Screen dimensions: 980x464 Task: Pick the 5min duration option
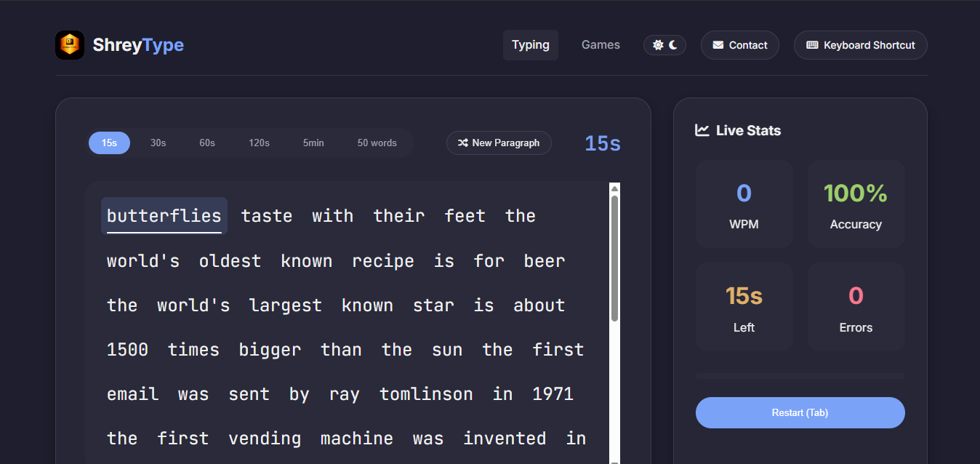(313, 143)
